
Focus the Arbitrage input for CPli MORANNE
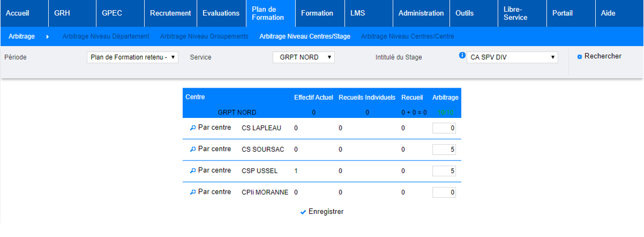pos(444,193)
